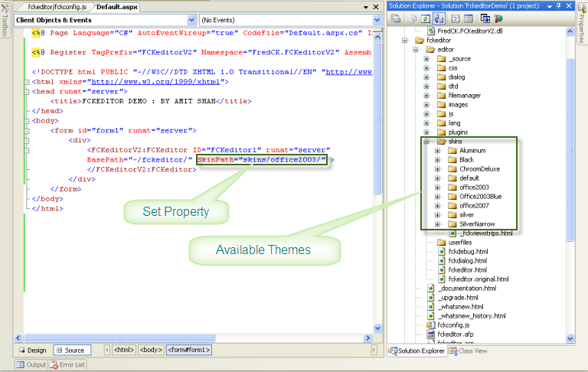Select the userfiles folder icon
The height and width of the screenshot is (372, 588).
click(x=442, y=242)
